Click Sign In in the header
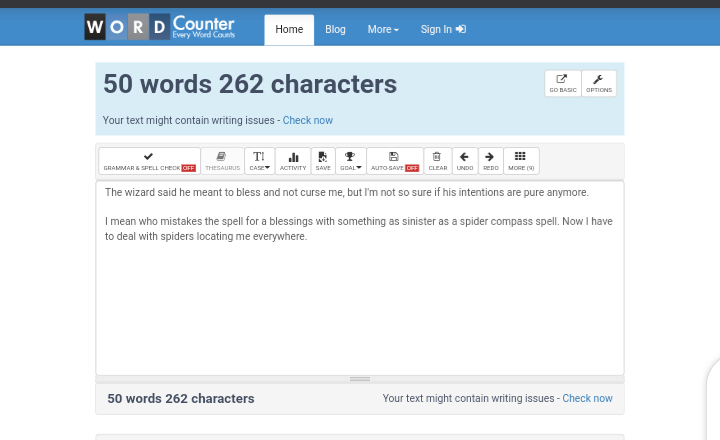 point(443,29)
